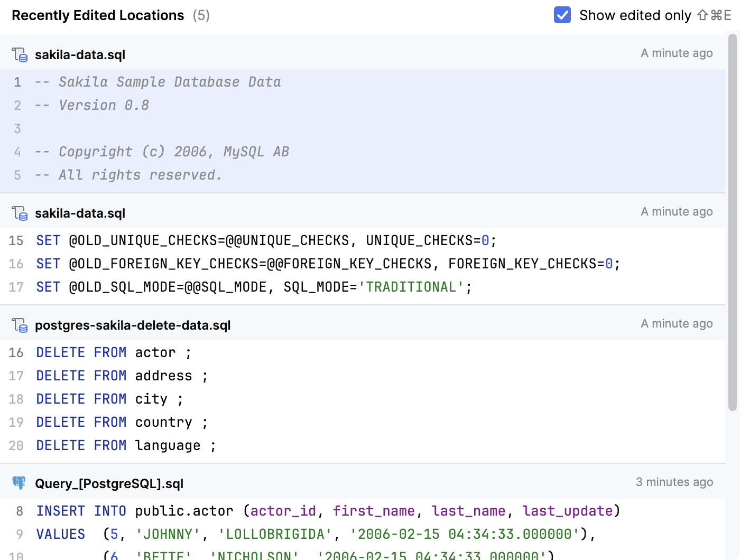
Task: Jump to SET @OLD_UNIQUE_CHECKS line
Action: tap(266, 241)
